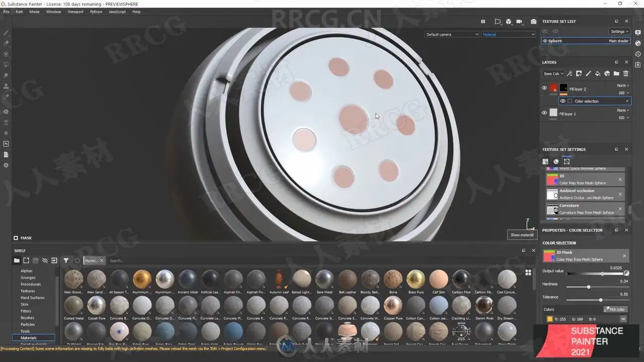Select the Eraser tool

6,43
